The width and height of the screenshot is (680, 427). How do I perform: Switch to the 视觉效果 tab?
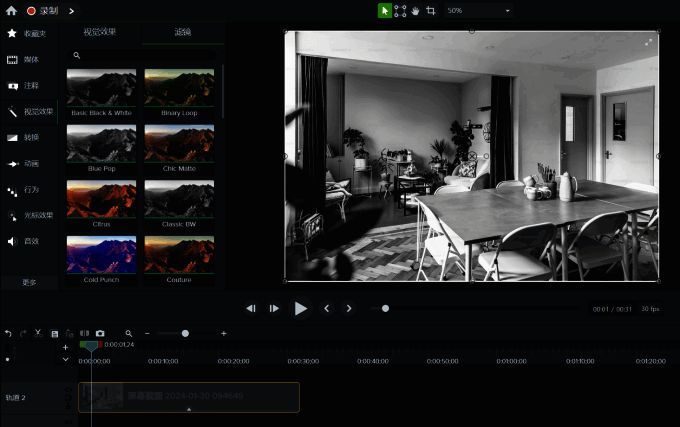point(99,32)
